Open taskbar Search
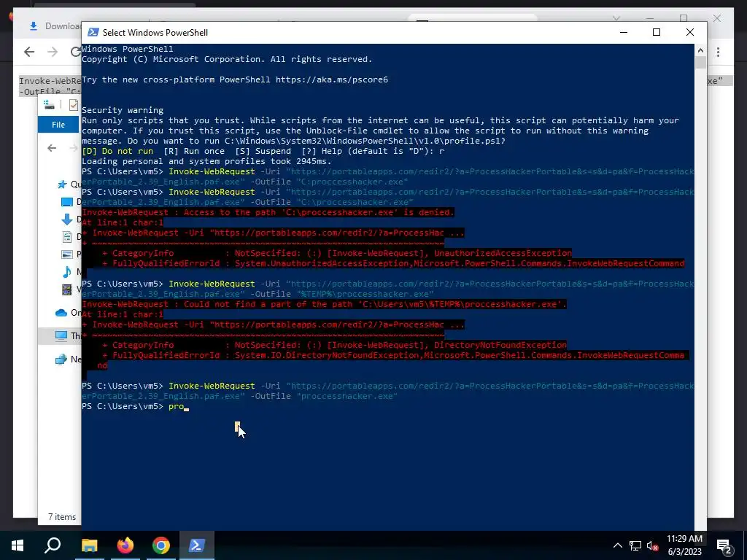 [53, 545]
